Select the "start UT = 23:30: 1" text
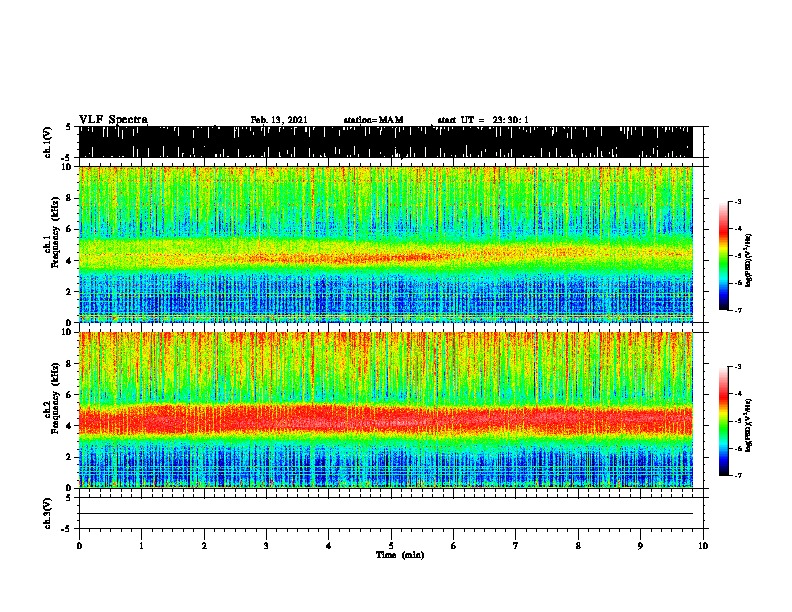This screenshot has width=792, height=612. pos(483,120)
